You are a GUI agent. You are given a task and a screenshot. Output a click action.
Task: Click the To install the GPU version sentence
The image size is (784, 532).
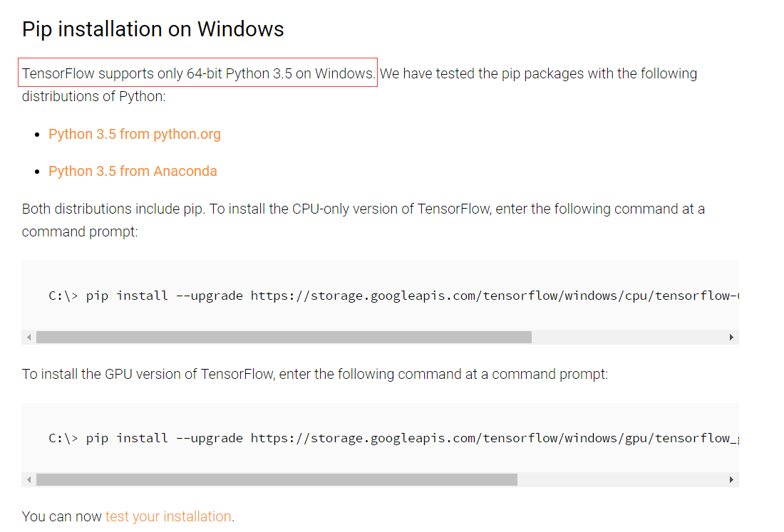tap(315, 374)
